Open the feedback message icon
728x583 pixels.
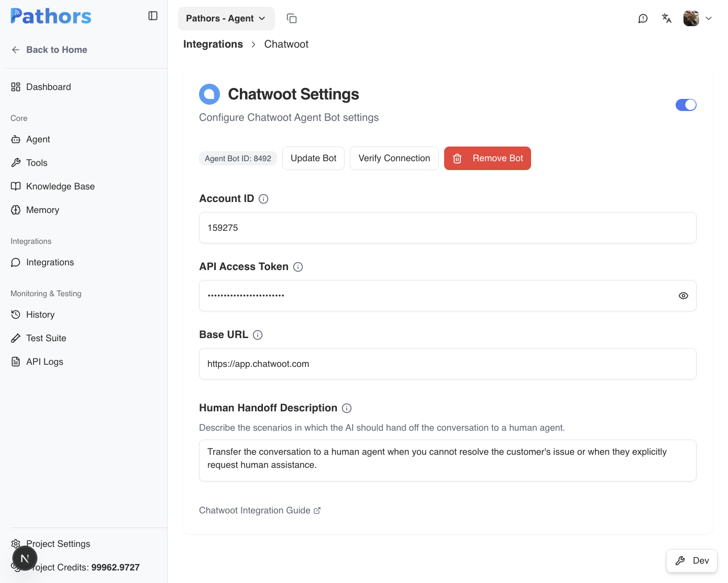click(643, 18)
